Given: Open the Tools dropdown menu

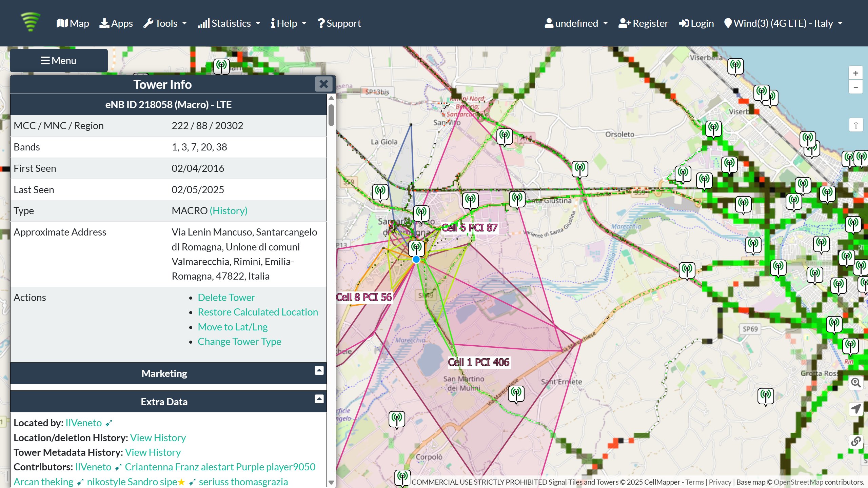Looking at the screenshot, I should coord(165,23).
